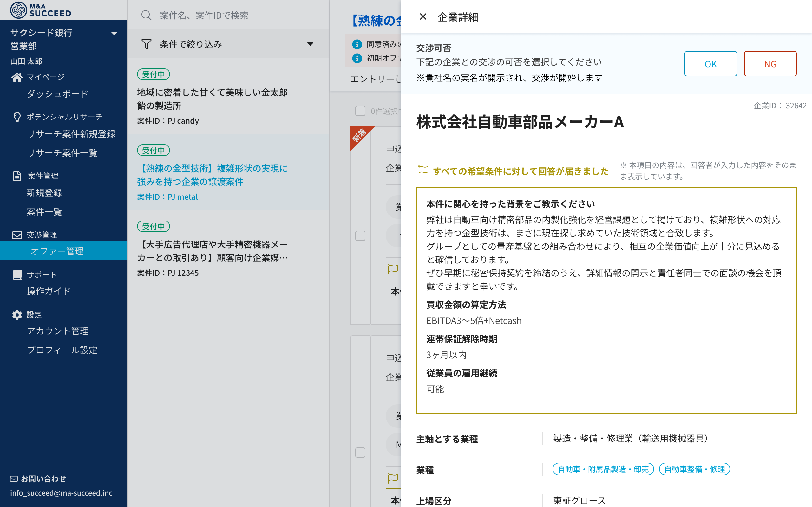Click the lightbulb ポテンシャルリサーチ icon
Screen dimensions: 812x507
pos(17,117)
